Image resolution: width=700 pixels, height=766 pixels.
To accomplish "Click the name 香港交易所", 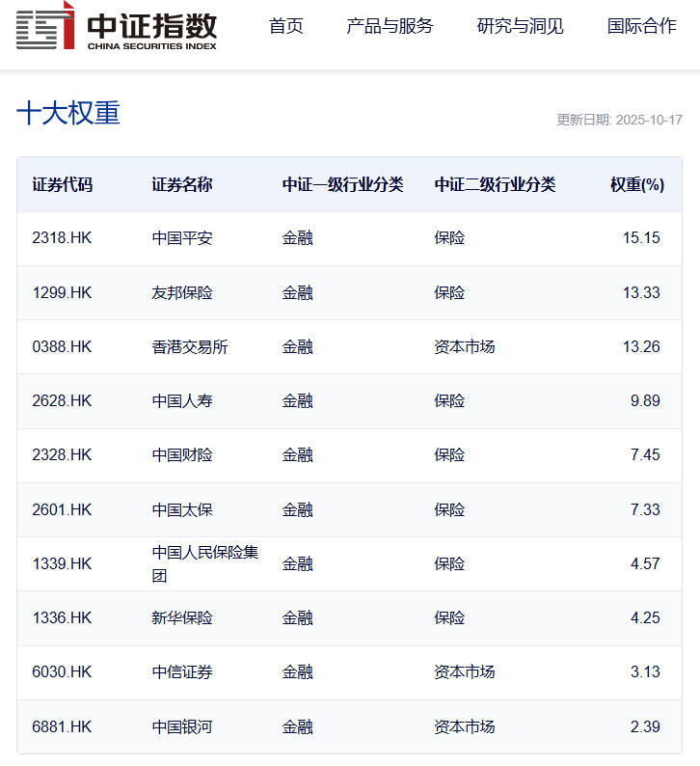I will 190,347.
